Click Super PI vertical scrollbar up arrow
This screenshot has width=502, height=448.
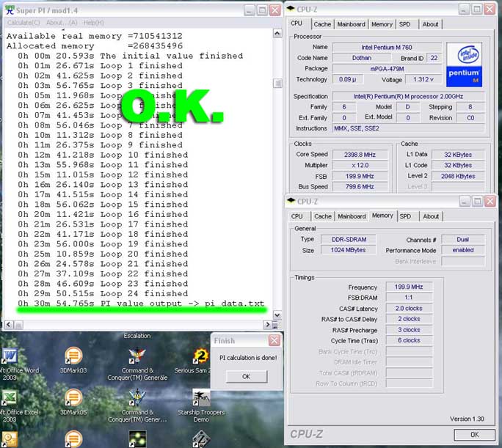click(x=277, y=33)
